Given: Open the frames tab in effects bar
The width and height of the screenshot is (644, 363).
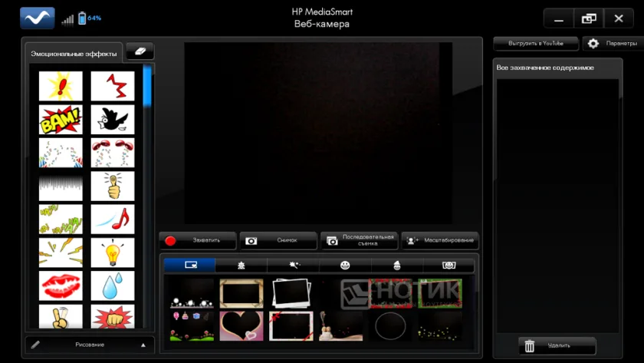Looking at the screenshot, I should click(x=190, y=266).
